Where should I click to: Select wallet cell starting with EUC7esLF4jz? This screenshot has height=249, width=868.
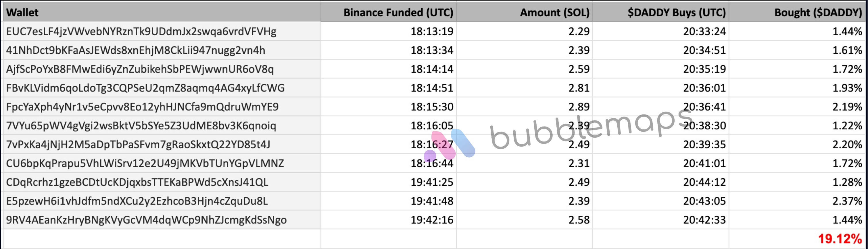(x=141, y=31)
